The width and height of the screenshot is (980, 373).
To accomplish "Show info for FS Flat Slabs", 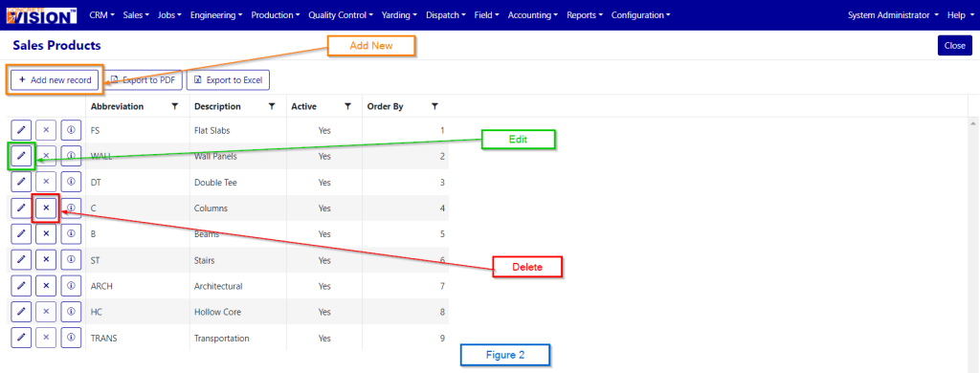I will point(71,130).
